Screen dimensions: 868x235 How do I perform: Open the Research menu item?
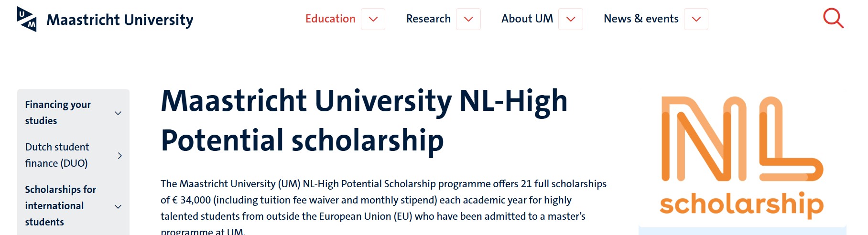pos(428,19)
